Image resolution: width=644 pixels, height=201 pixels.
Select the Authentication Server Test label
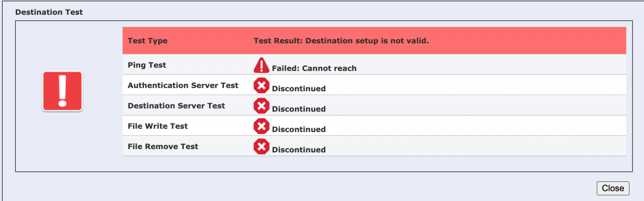pyautogui.click(x=183, y=85)
